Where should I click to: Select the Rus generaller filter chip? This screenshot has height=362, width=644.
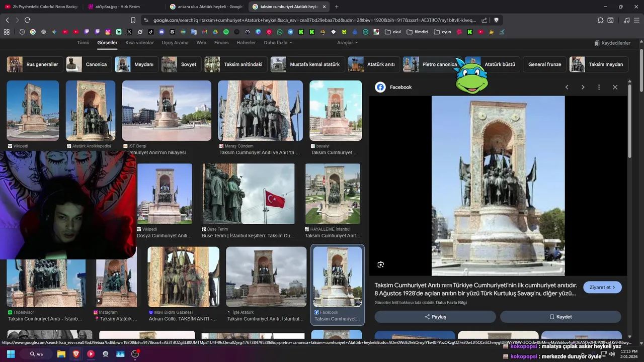tap(34, 64)
